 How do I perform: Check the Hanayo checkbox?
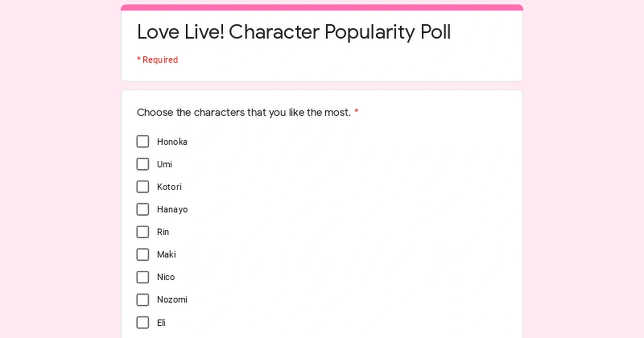tap(142, 209)
